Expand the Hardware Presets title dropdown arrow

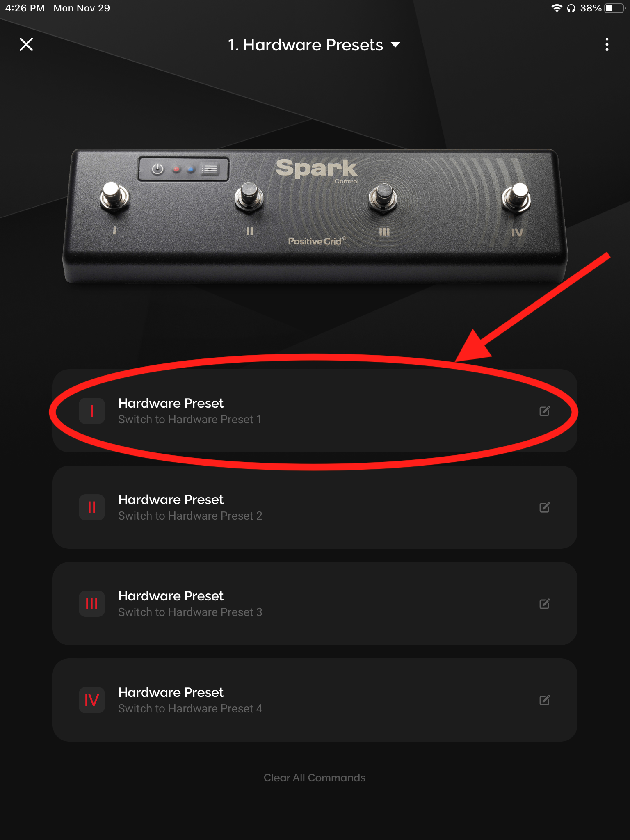[x=395, y=45]
